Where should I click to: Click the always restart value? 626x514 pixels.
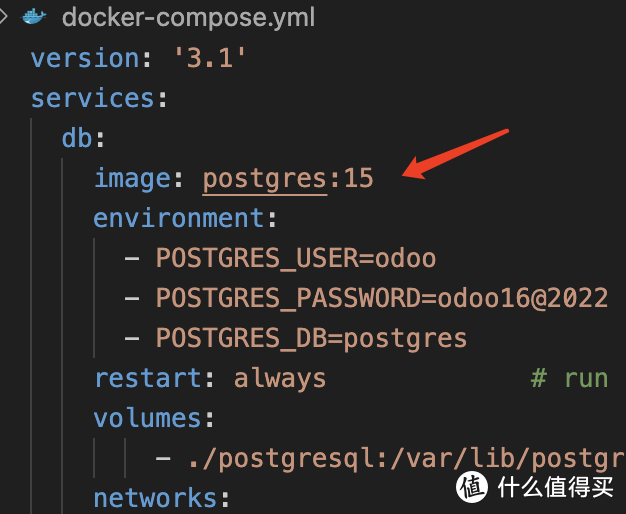280,379
